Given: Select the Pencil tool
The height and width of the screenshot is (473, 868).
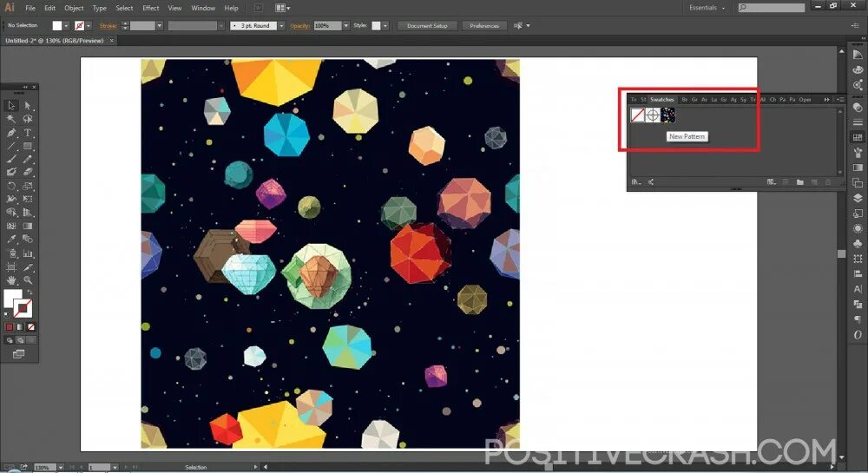Looking at the screenshot, I should (28, 160).
